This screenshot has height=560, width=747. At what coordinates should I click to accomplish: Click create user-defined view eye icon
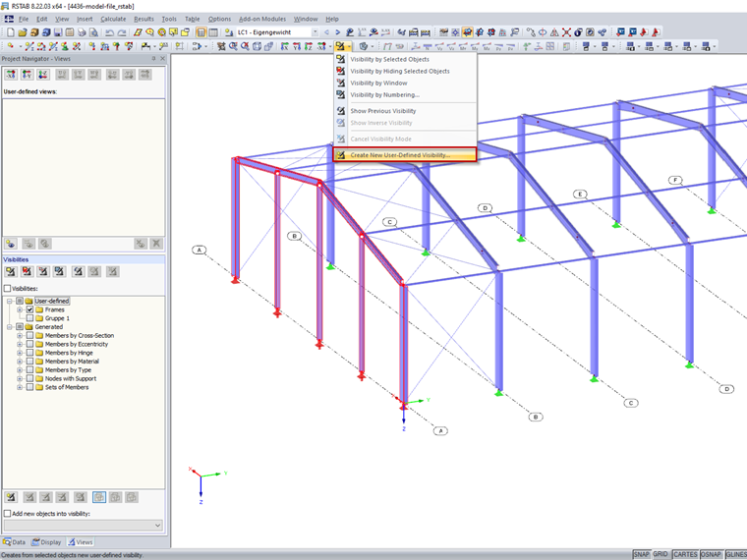click(11, 244)
